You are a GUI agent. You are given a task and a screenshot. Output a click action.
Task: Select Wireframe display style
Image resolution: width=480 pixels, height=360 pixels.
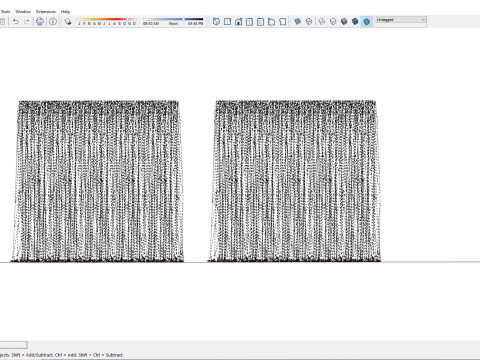(322, 22)
